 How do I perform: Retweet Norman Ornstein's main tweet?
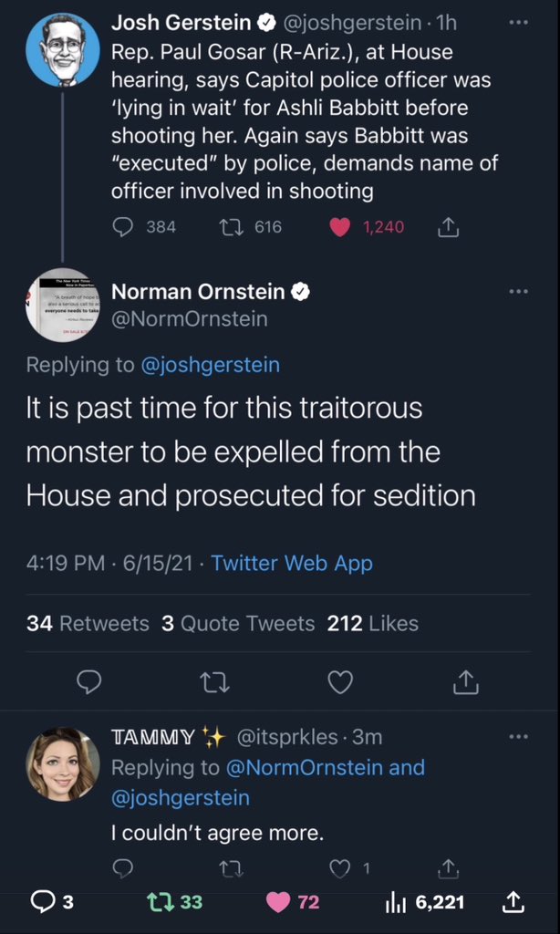(213, 681)
